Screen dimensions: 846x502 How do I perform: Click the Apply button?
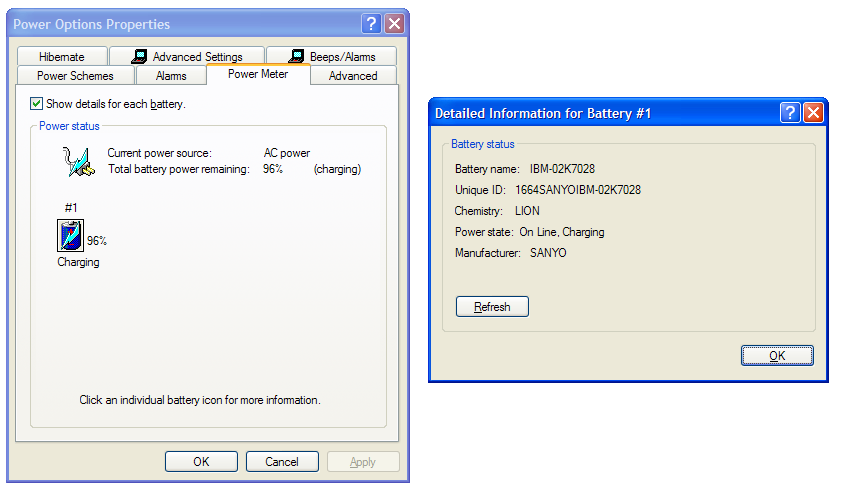(363, 462)
